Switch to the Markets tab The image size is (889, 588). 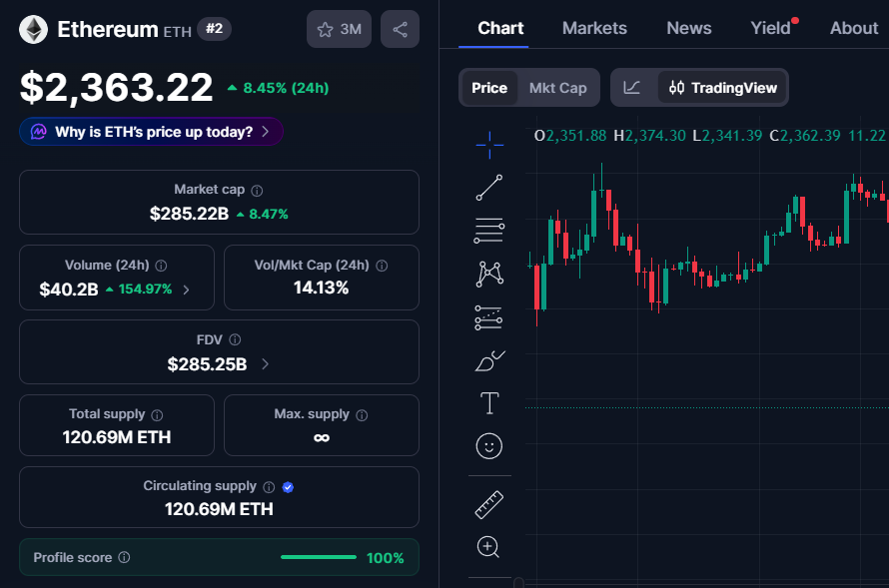(594, 28)
